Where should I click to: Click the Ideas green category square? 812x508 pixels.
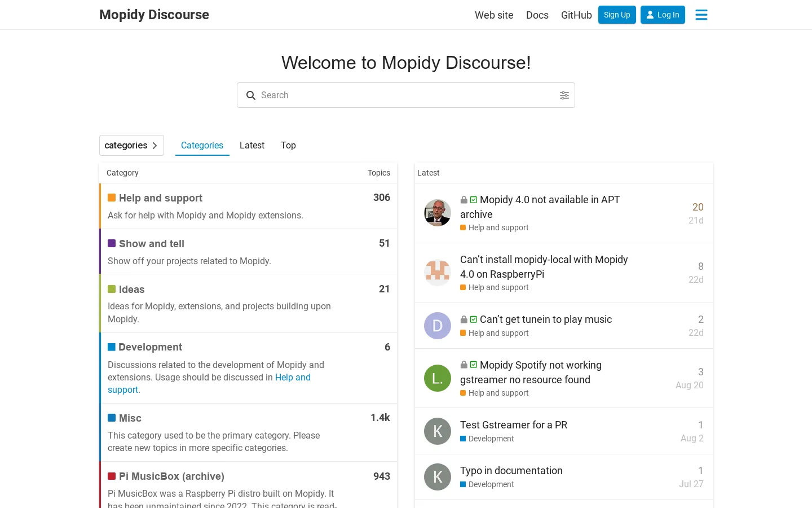pyautogui.click(x=112, y=289)
